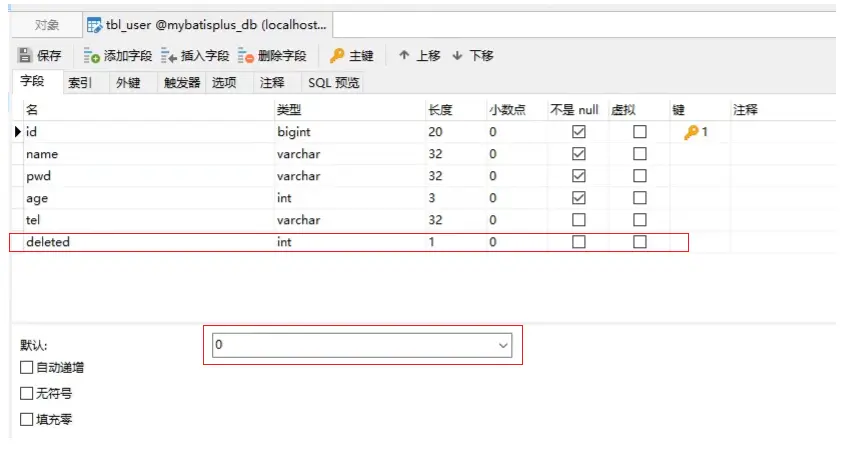Click the Add Field (添加字段) icon
846x450 pixels.
pos(91,55)
